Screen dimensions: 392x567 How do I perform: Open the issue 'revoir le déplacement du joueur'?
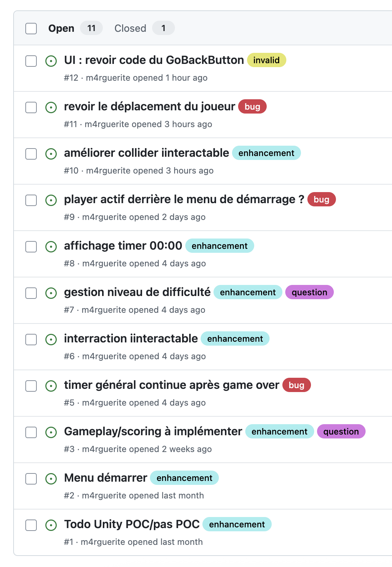click(150, 106)
